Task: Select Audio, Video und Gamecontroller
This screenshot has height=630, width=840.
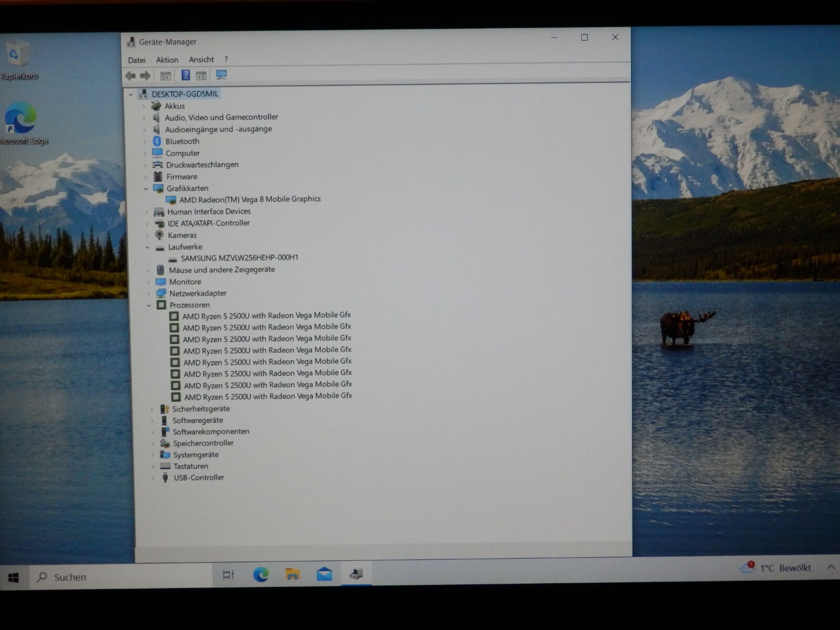Action: point(222,117)
